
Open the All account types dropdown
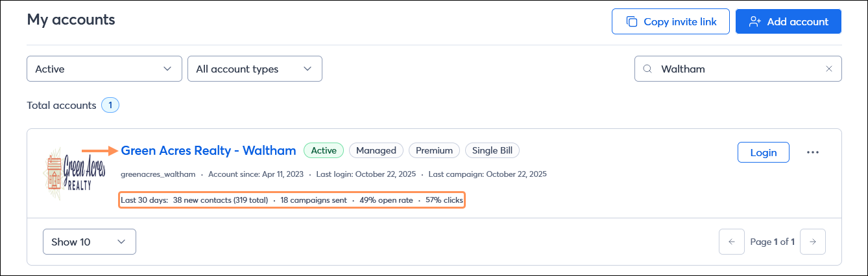point(254,69)
